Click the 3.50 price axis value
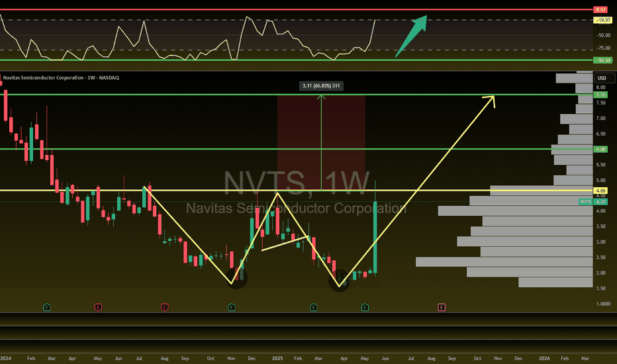 pyautogui.click(x=601, y=226)
